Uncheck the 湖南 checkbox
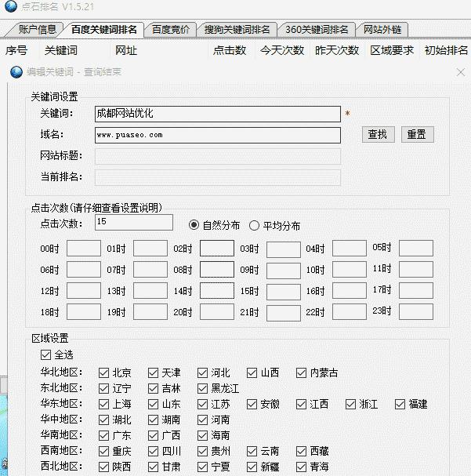Screen dimensions: 471x476 [153, 420]
